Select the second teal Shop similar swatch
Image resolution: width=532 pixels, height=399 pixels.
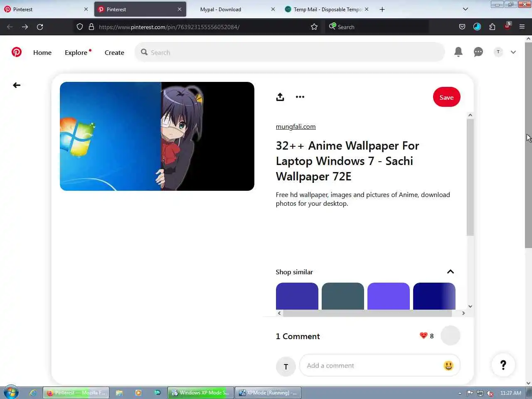[343, 296]
